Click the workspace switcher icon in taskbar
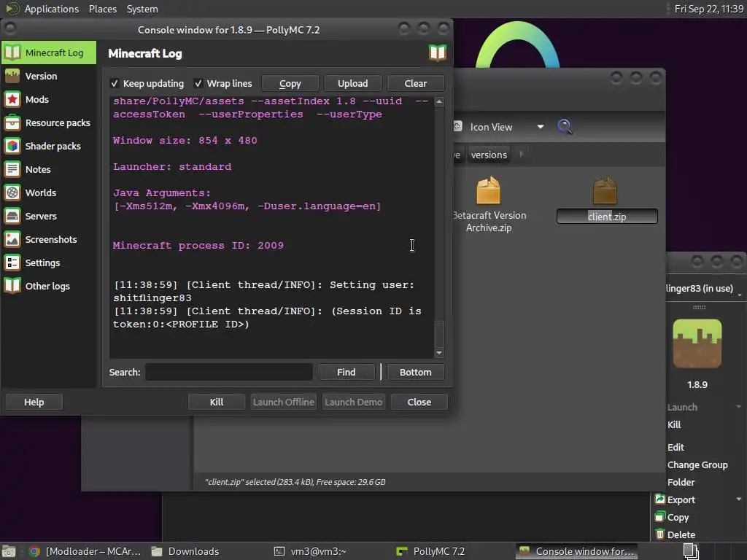This screenshot has width=747, height=560. coord(691,551)
